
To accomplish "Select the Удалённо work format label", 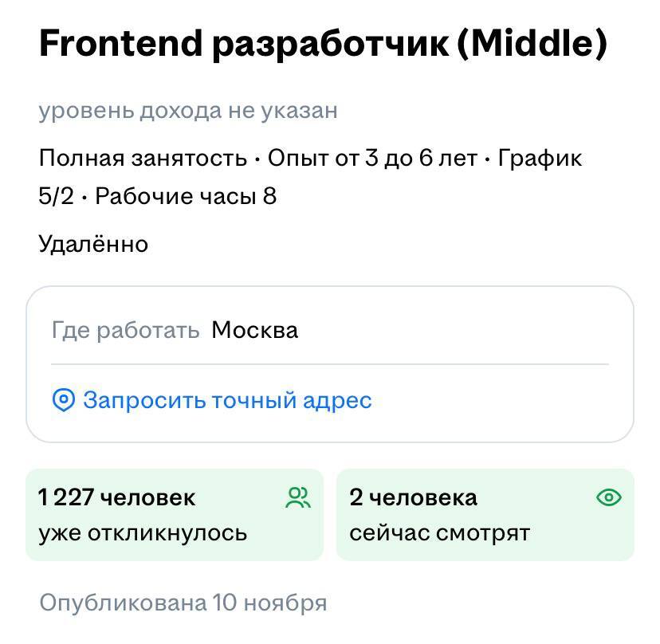I will pyautogui.click(x=93, y=243).
